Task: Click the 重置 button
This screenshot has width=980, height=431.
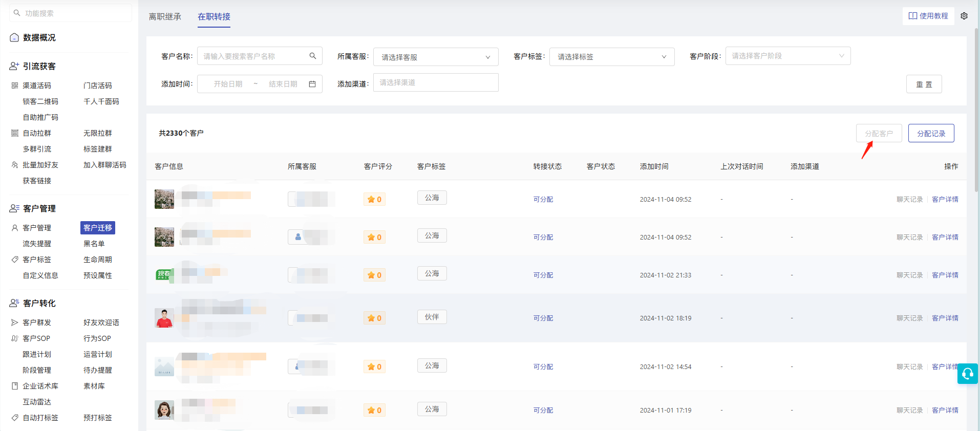Action: pyautogui.click(x=924, y=84)
